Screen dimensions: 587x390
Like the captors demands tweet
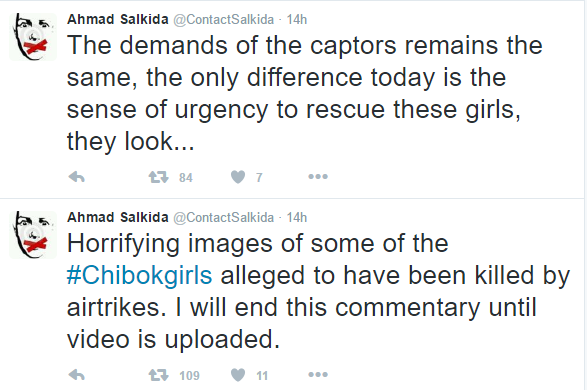238,177
